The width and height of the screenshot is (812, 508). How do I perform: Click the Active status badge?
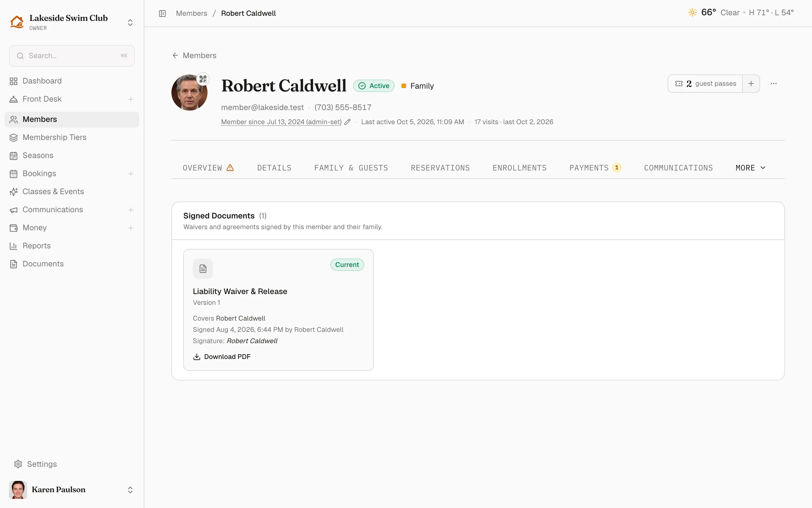[374, 86]
